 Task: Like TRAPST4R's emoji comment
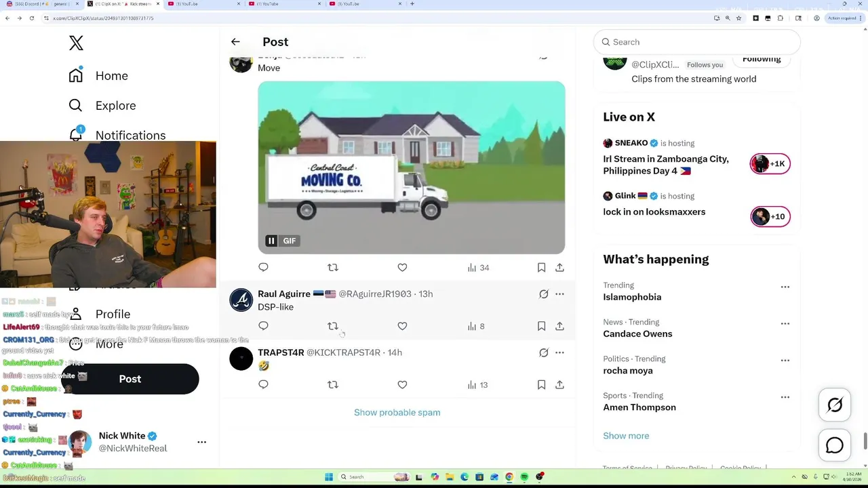(x=402, y=385)
